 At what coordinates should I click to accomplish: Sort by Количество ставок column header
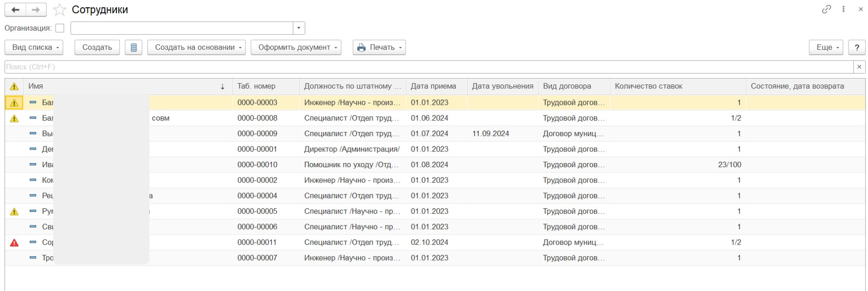point(678,86)
